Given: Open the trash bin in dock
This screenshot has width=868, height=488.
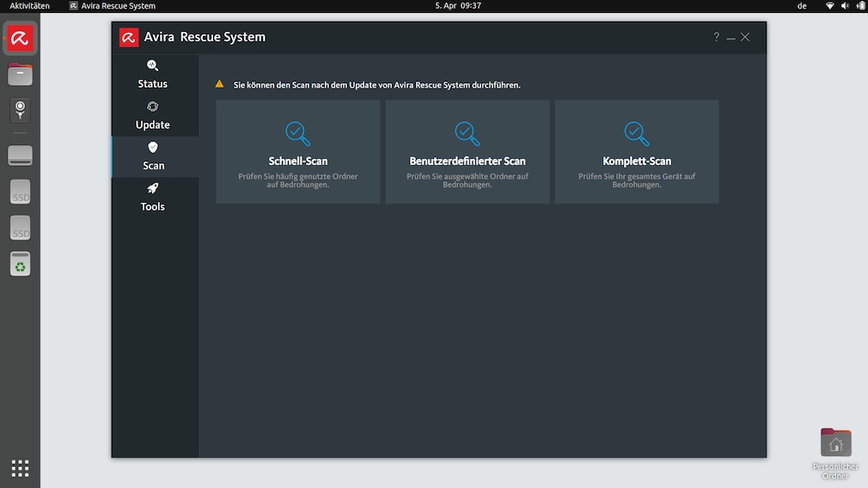Looking at the screenshot, I should [x=20, y=264].
